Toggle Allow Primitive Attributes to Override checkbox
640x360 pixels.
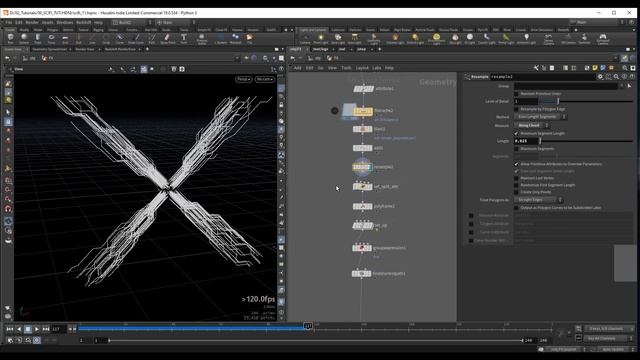516,164
